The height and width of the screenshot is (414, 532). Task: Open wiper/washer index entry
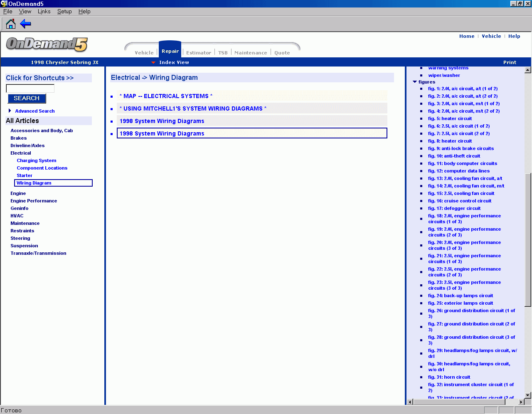444,75
